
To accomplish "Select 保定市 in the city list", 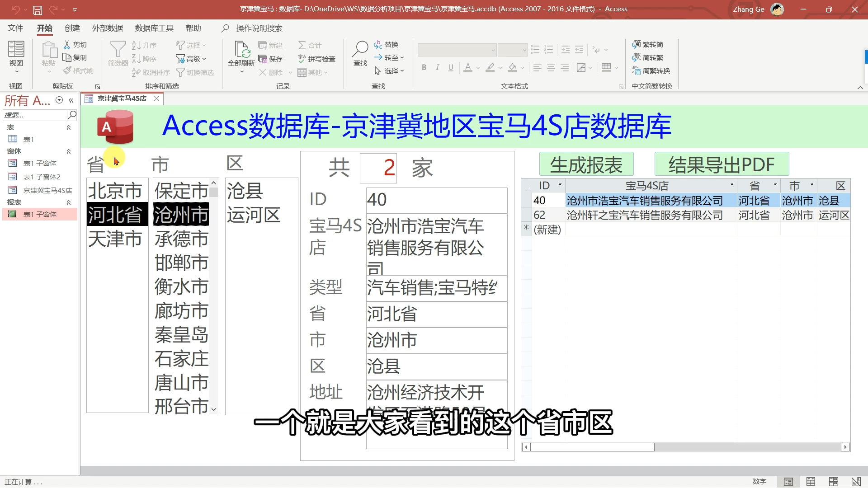I will pos(181,191).
